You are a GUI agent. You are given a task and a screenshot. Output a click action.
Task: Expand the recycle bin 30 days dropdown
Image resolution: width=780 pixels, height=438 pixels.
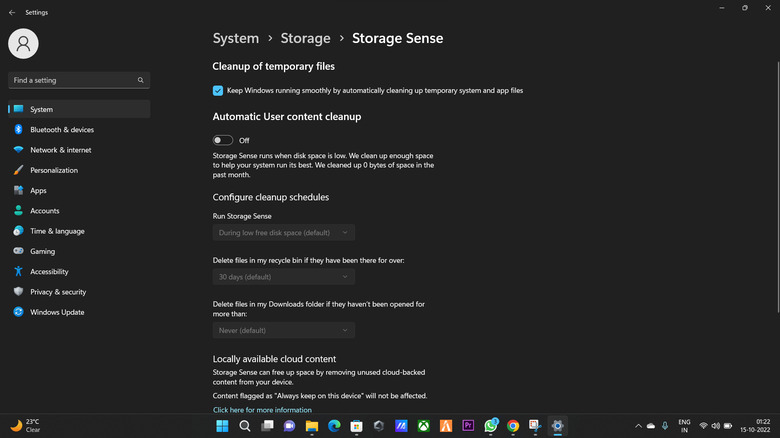(284, 276)
